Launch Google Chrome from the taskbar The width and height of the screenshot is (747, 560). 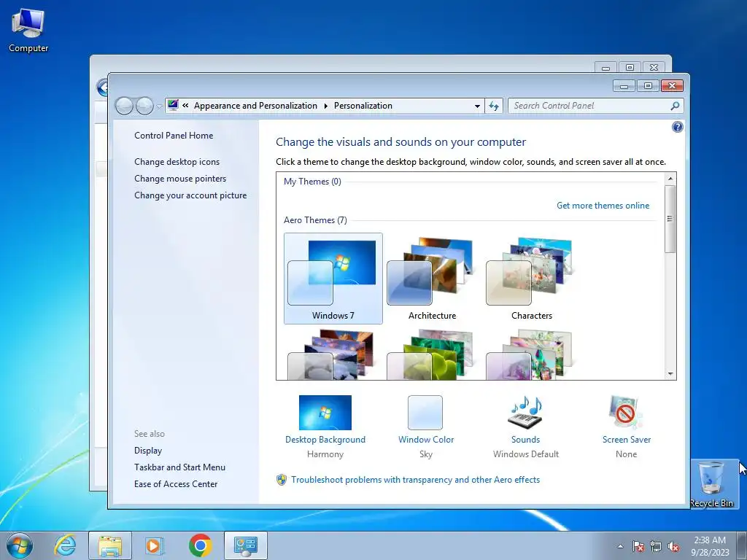[x=200, y=545]
